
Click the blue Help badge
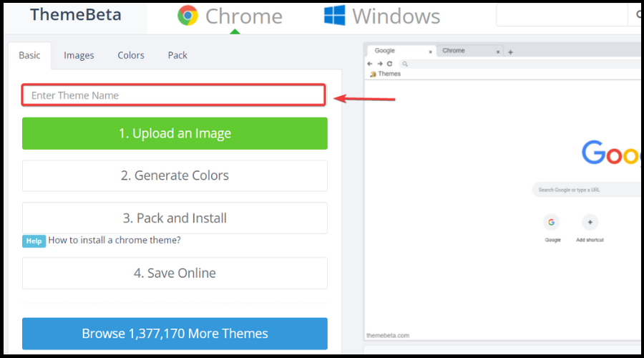tap(34, 241)
